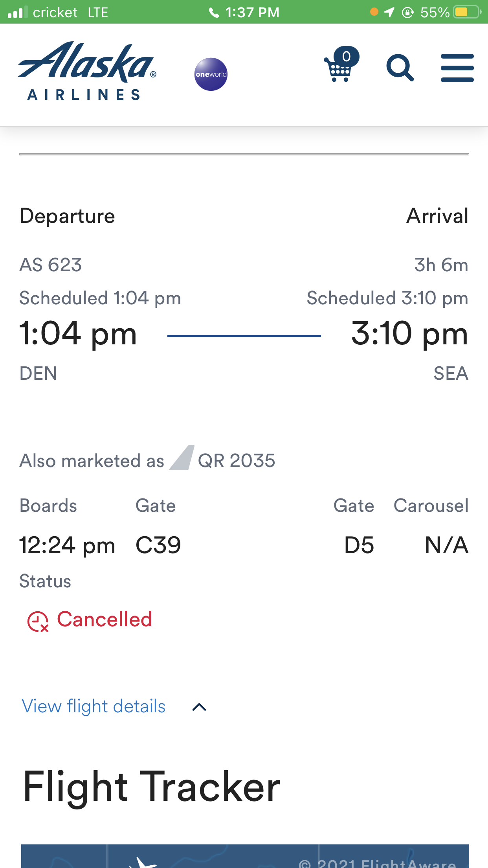The height and width of the screenshot is (868, 488).
Task: Tap the flight number AS 623
Action: [x=51, y=265]
